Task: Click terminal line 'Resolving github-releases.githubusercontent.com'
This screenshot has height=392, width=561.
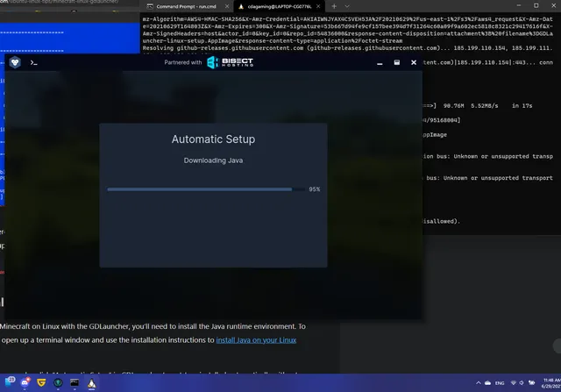Action: 348,48
